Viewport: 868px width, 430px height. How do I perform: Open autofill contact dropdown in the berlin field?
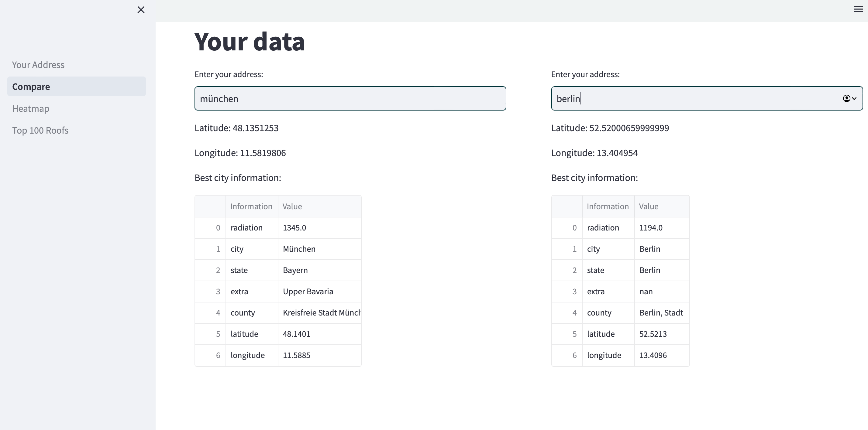click(849, 98)
